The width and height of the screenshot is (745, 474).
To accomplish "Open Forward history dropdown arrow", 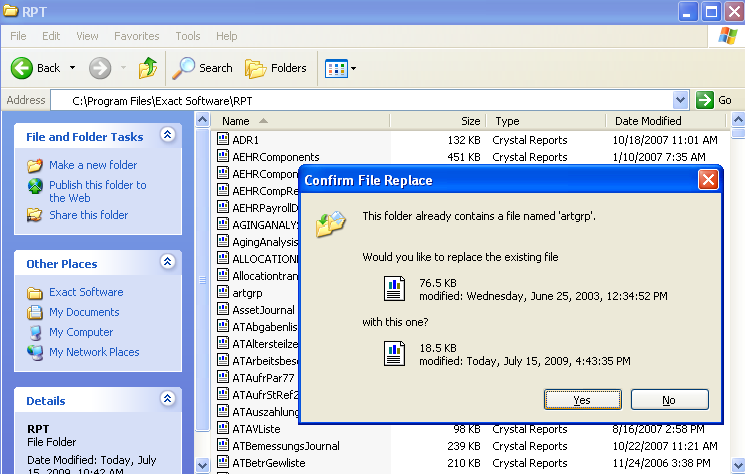I will [x=124, y=68].
